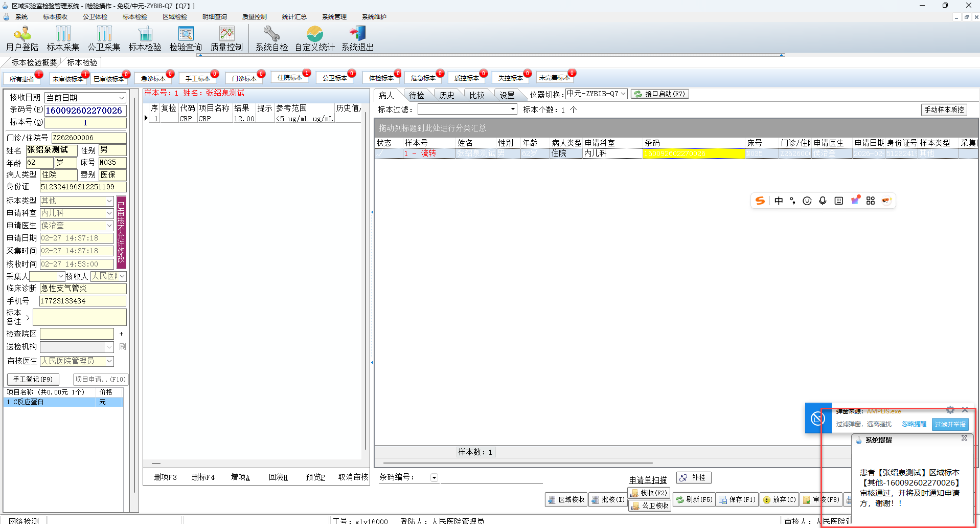The width and height of the screenshot is (980, 528).
Task: Select the 急诊标本 filter button
Action: pos(153,78)
